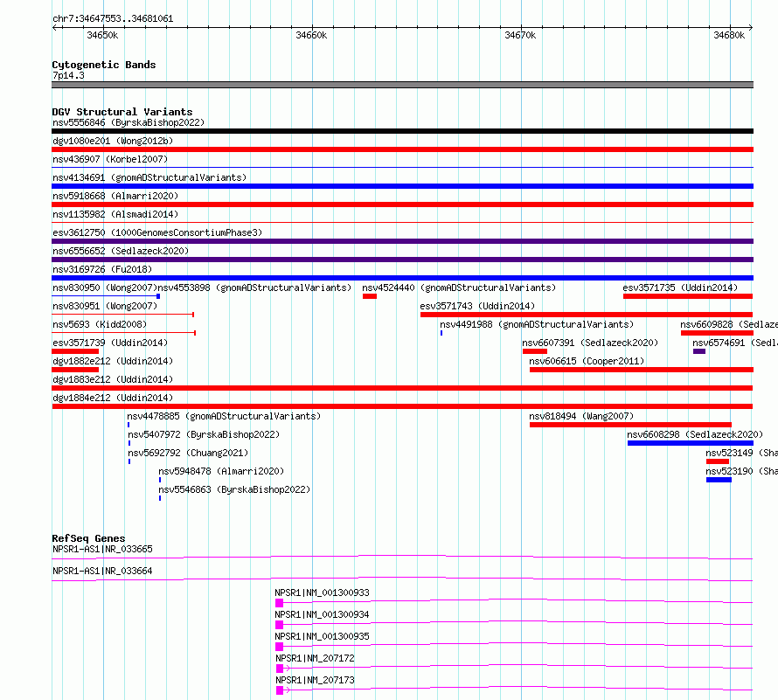
Task: Select nsv5692792 Chuang2021 label
Action: (x=188, y=453)
